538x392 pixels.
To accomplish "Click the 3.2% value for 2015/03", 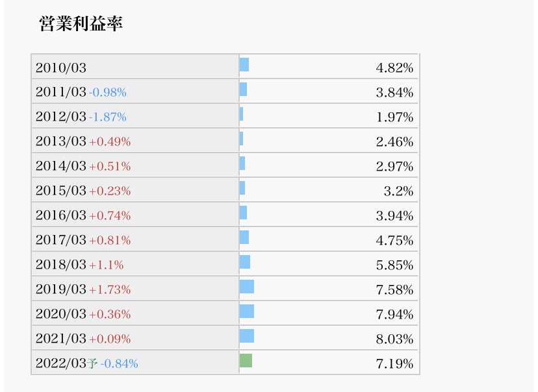I will point(398,191).
